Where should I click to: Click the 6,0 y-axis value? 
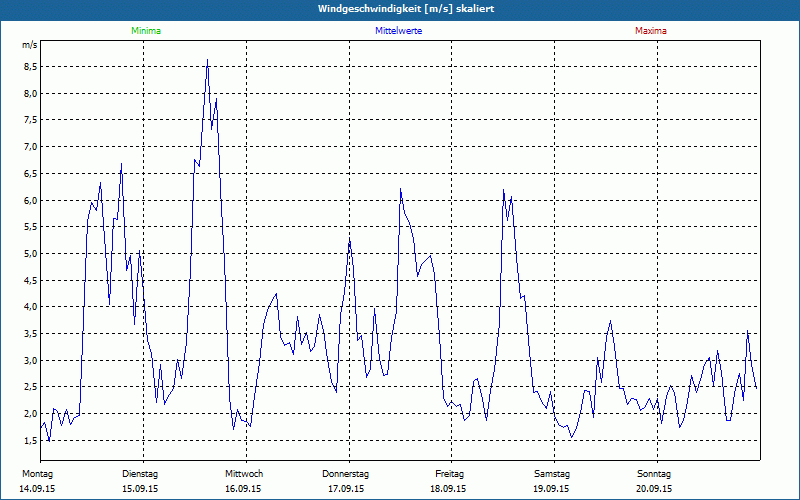[29, 200]
